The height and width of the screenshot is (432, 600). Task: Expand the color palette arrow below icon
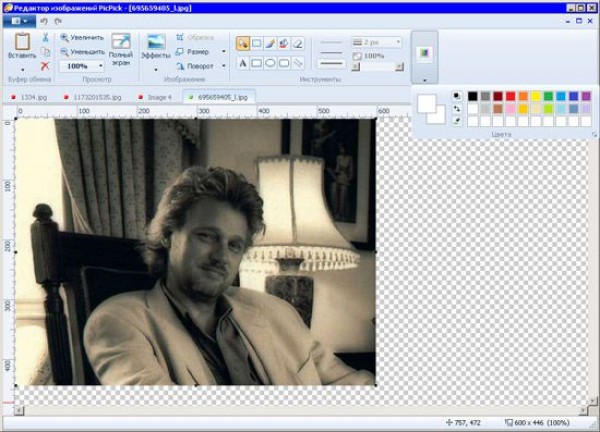425,80
